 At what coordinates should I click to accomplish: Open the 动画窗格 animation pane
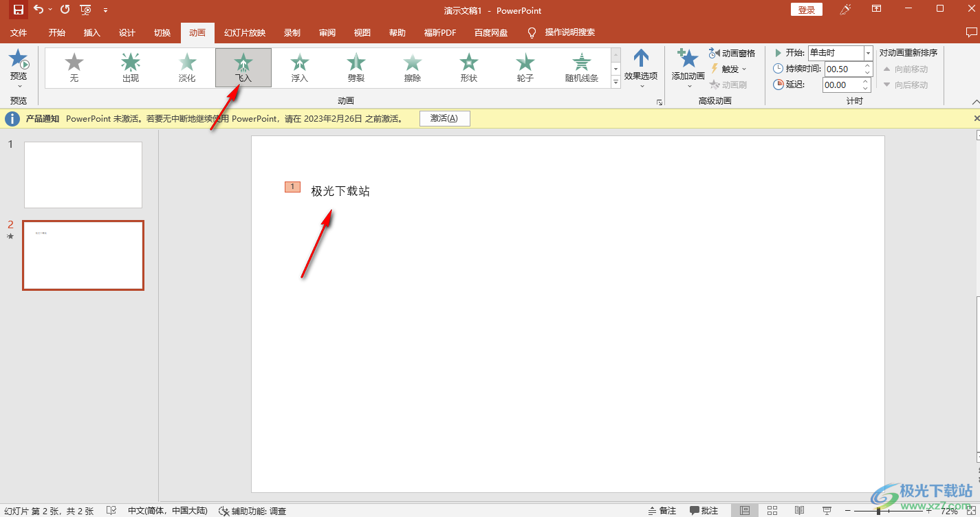(732, 53)
